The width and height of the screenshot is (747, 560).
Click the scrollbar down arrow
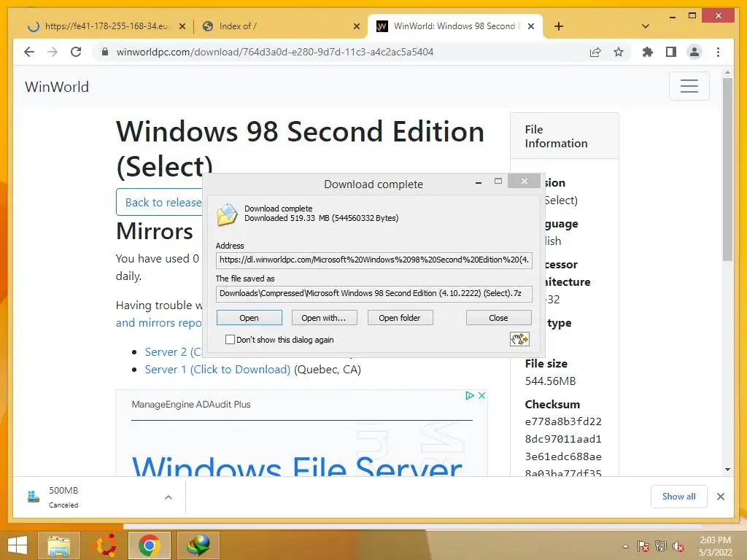(x=727, y=470)
